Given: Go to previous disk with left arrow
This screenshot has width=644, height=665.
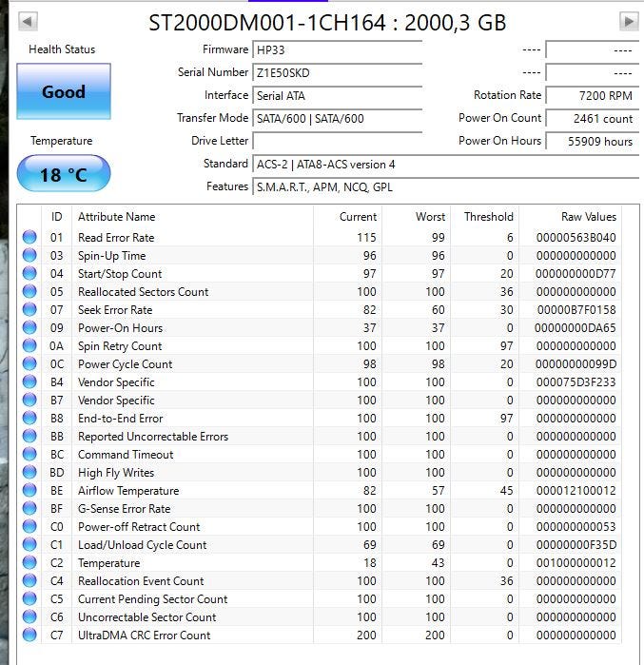Looking at the screenshot, I should [x=28, y=21].
